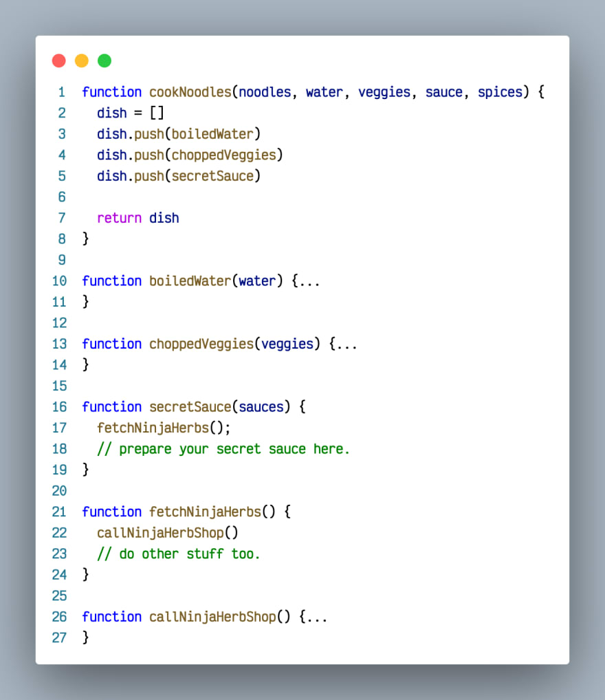Click line number 20 in the gutter
This screenshot has height=700, width=605.
click(x=59, y=491)
